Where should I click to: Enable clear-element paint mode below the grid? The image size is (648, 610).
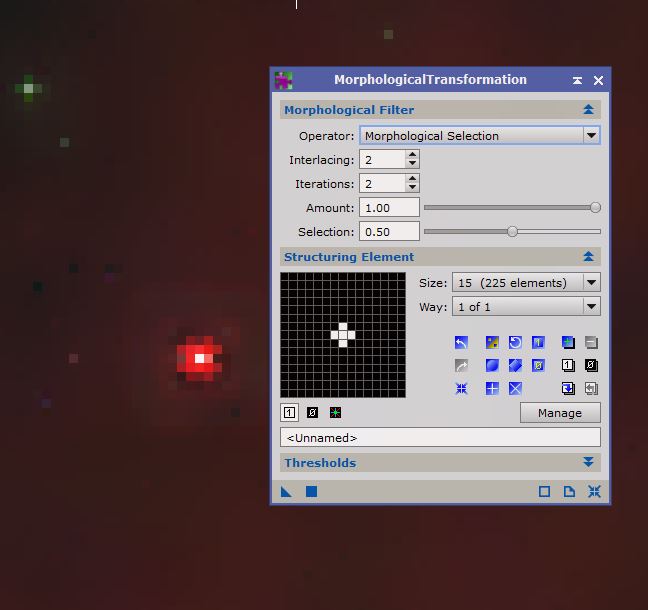(x=312, y=412)
